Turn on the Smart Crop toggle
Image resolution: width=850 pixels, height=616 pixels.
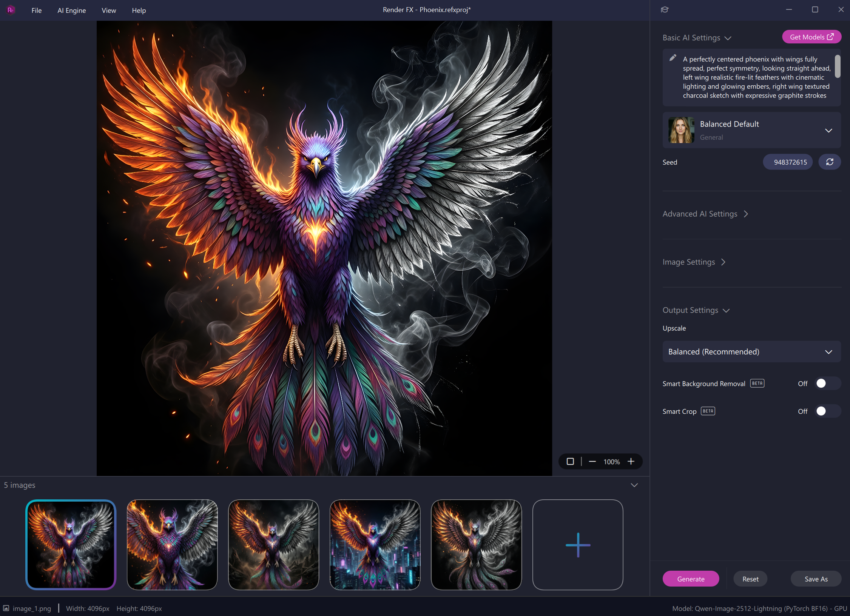827,411
